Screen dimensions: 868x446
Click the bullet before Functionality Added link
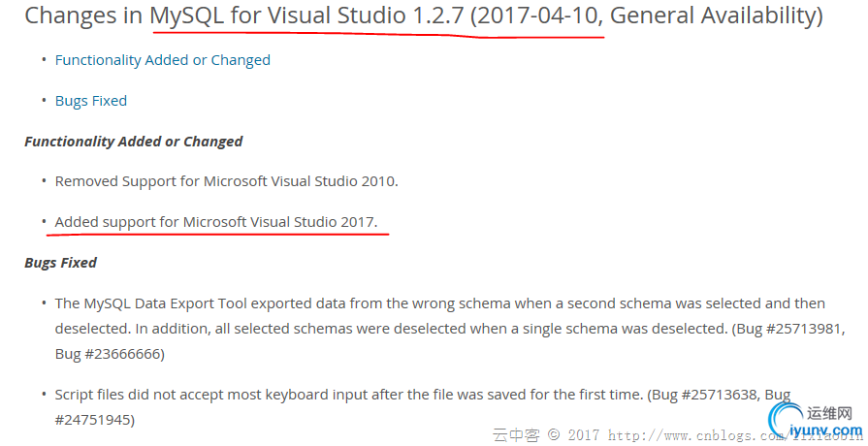click(43, 60)
